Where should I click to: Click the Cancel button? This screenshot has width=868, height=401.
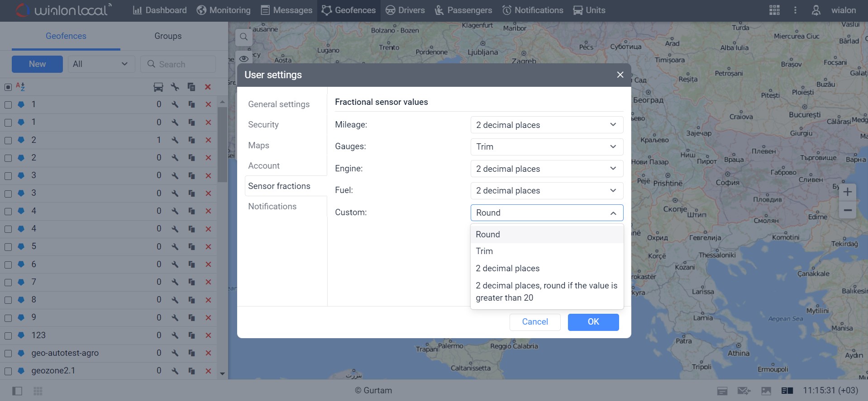534,322
